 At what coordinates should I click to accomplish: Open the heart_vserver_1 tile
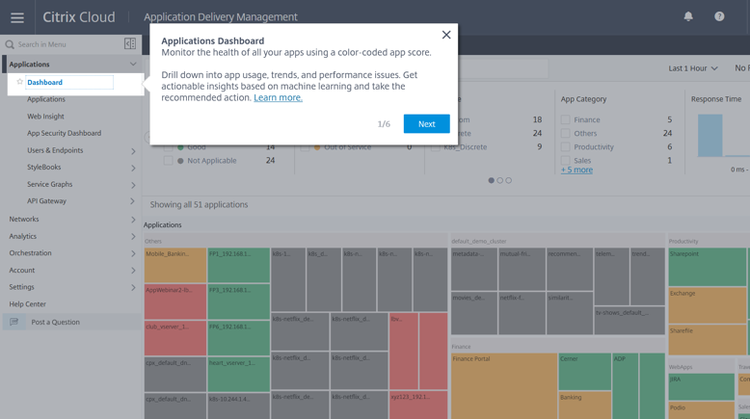[238, 374]
